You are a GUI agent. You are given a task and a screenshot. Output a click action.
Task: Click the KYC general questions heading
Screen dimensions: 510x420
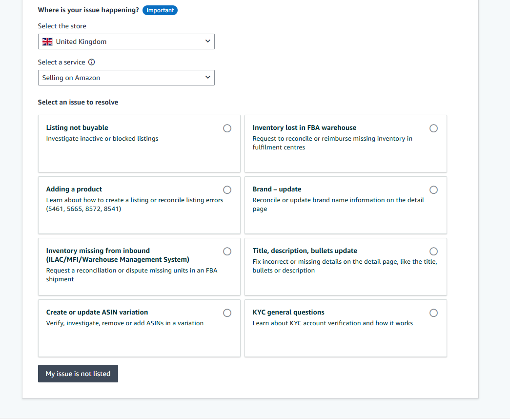(288, 312)
